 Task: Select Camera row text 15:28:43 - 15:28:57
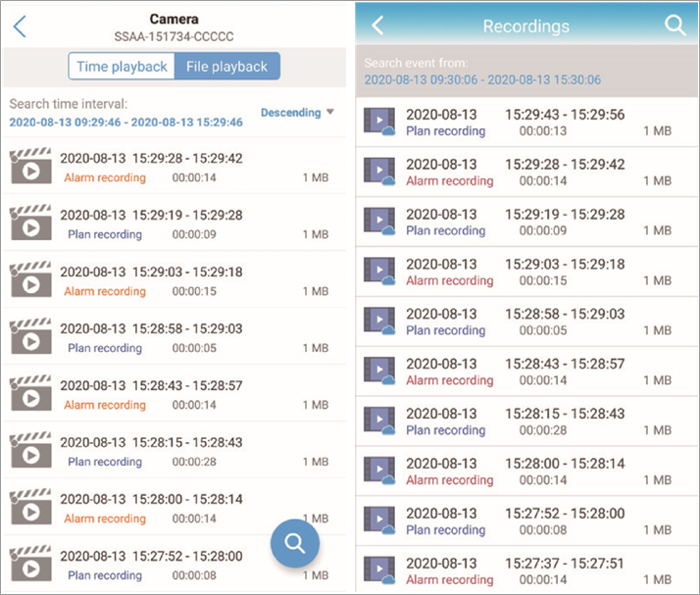click(x=187, y=385)
